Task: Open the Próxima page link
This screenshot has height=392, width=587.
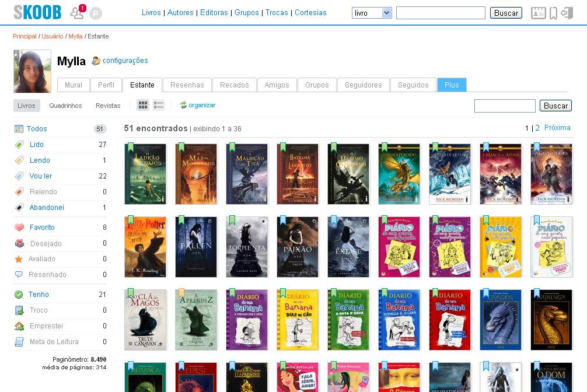Action: pyautogui.click(x=557, y=128)
